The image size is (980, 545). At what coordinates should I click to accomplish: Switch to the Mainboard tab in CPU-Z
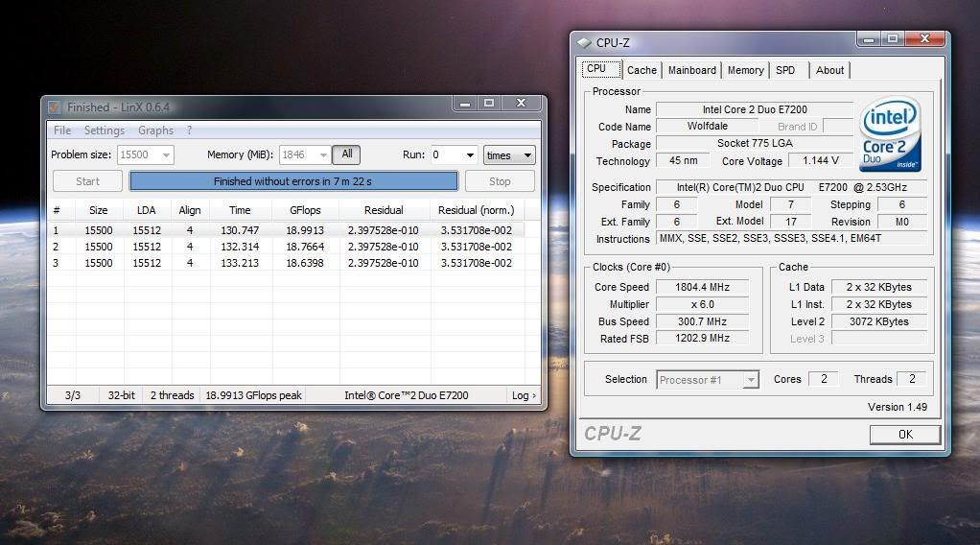(x=692, y=70)
